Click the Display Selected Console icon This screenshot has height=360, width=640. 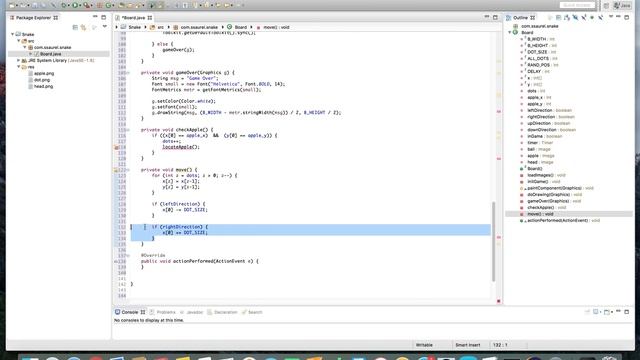pyautogui.click(x=597, y=312)
